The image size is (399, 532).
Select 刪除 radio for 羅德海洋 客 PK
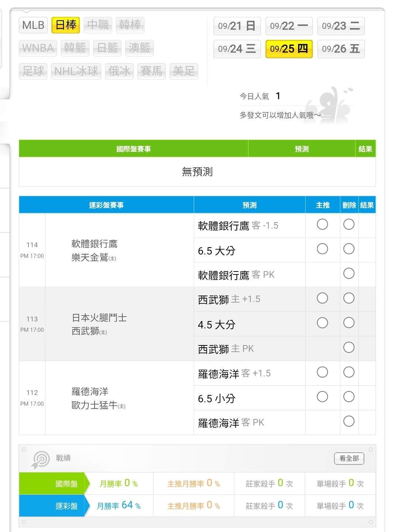(x=349, y=421)
